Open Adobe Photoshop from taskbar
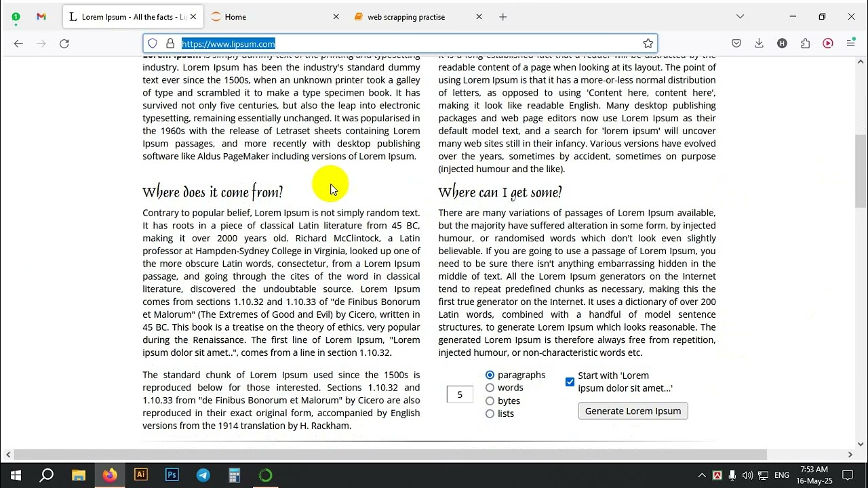868x488 pixels. tap(172, 475)
